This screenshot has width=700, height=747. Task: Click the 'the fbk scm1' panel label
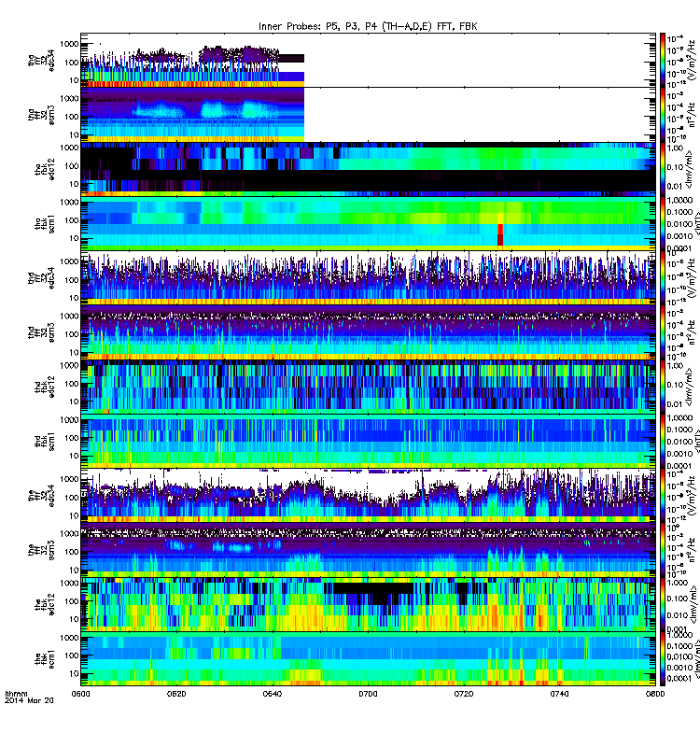click(44, 659)
